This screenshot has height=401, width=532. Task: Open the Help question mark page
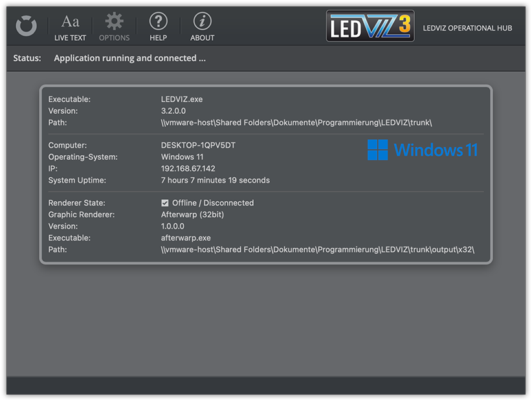point(159,28)
